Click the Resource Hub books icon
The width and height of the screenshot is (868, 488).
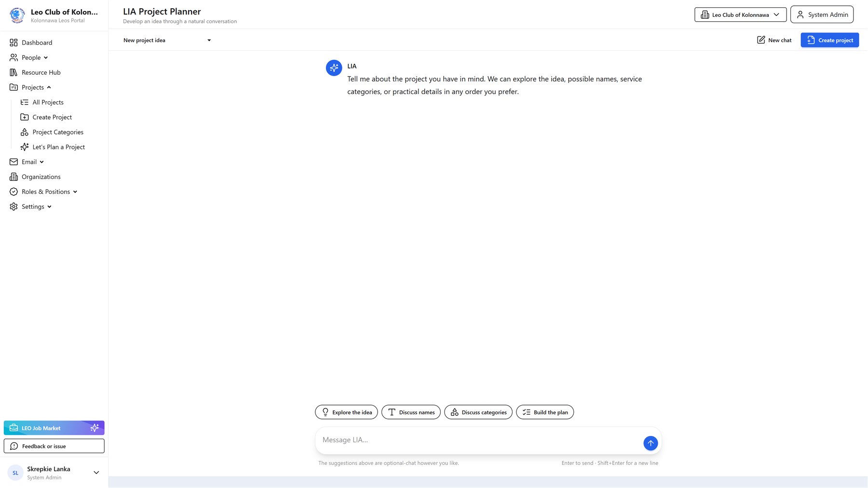click(14, 72)
